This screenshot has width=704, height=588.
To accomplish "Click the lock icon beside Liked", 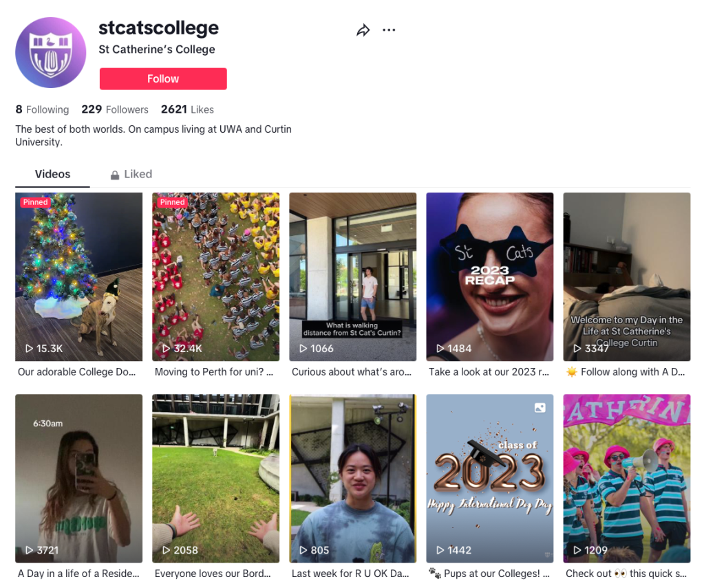I will pos(115,175).
